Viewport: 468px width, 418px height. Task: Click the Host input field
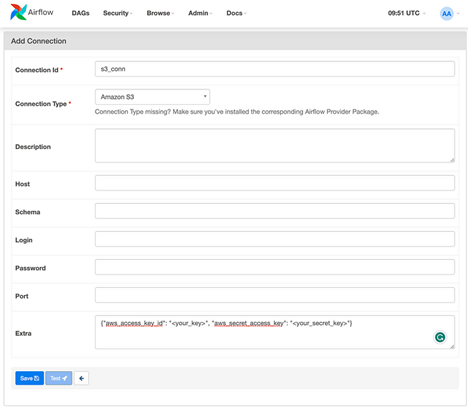tap(275, 183)
